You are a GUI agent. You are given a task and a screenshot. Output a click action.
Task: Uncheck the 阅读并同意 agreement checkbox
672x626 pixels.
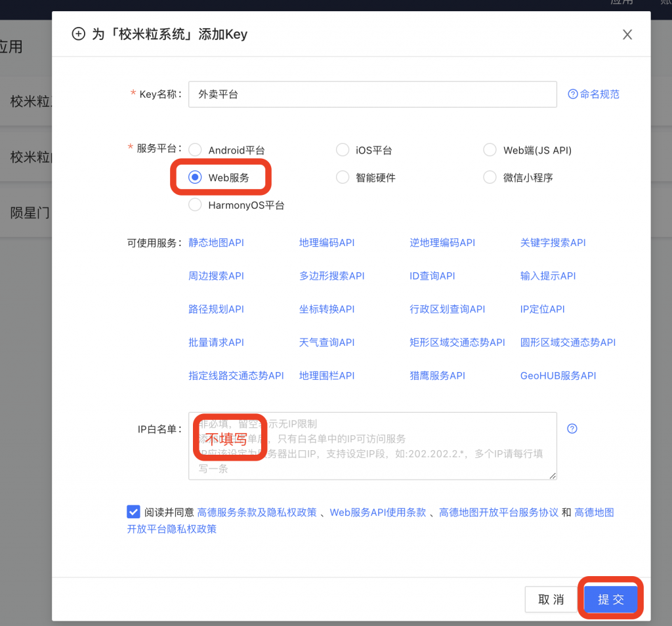tap(134, 512)
